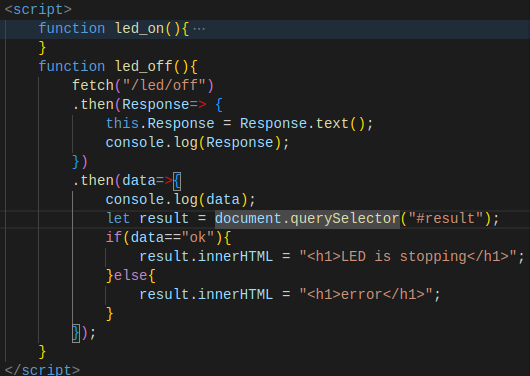Place cursor in "/led/off" string

164,85
